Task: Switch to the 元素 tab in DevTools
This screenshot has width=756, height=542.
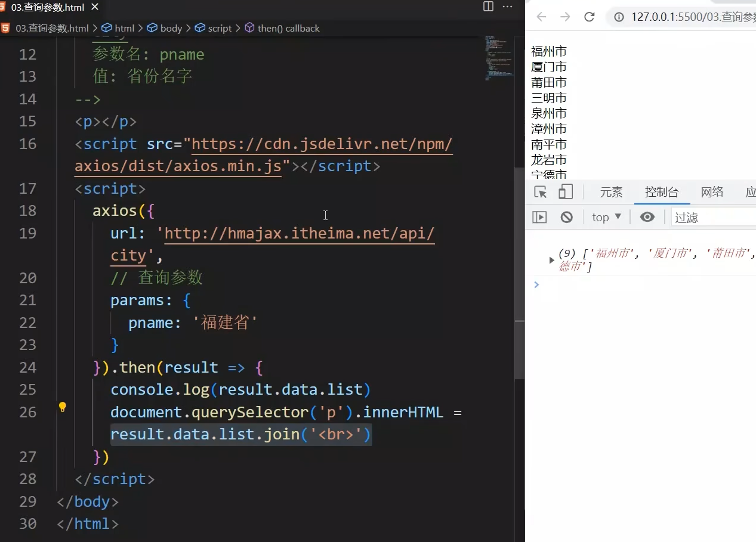Action: pos(610,192)
